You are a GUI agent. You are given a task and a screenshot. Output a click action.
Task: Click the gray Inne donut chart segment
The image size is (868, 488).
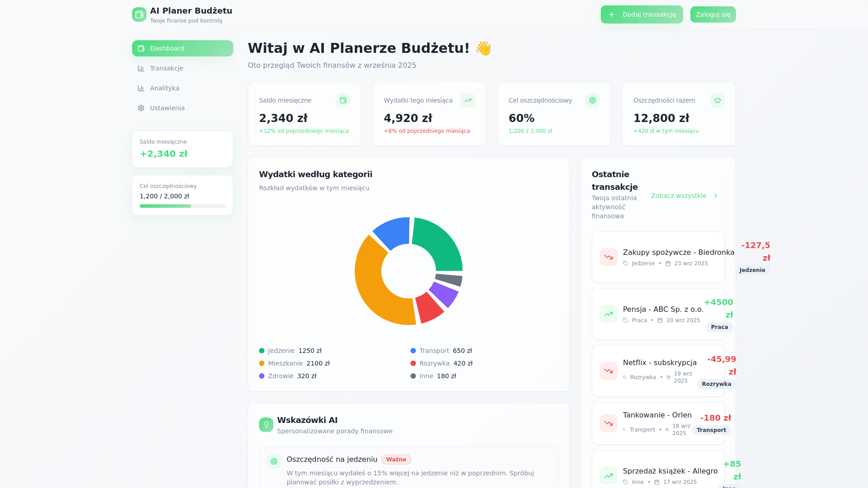coord(449,280)
